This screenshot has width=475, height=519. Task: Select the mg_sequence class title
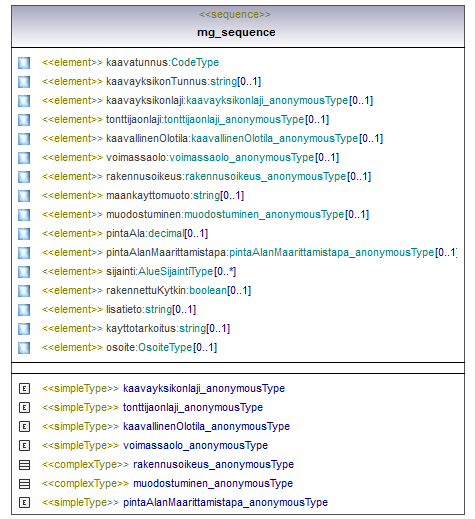[x=236, y=32]
